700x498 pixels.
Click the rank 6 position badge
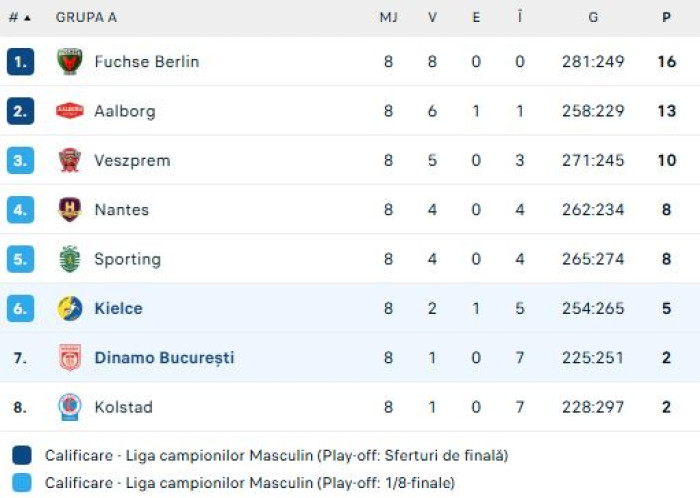point(20,308)
